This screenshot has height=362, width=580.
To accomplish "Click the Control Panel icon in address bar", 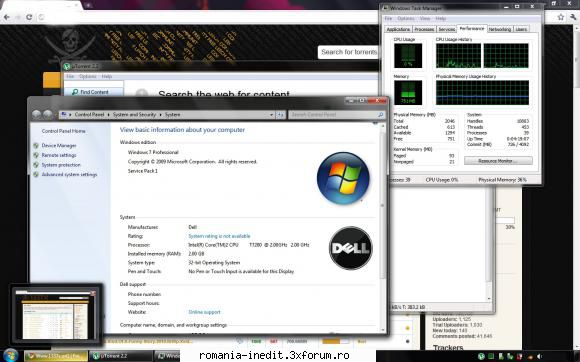I will [64, 115].
